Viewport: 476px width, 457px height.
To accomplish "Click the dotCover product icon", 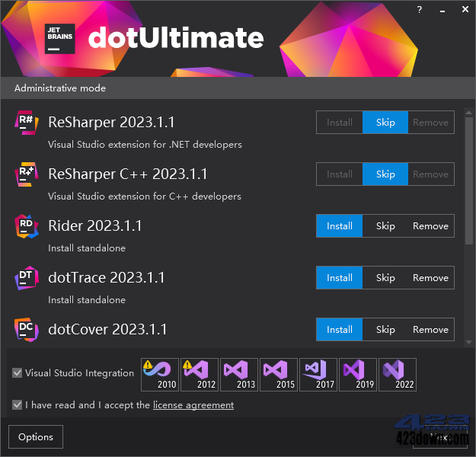I will click(x=27, y=330).
